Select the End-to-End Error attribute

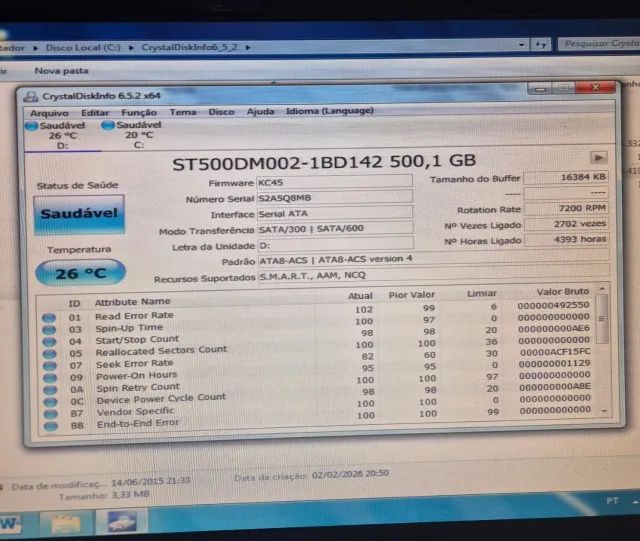[138, 423]
